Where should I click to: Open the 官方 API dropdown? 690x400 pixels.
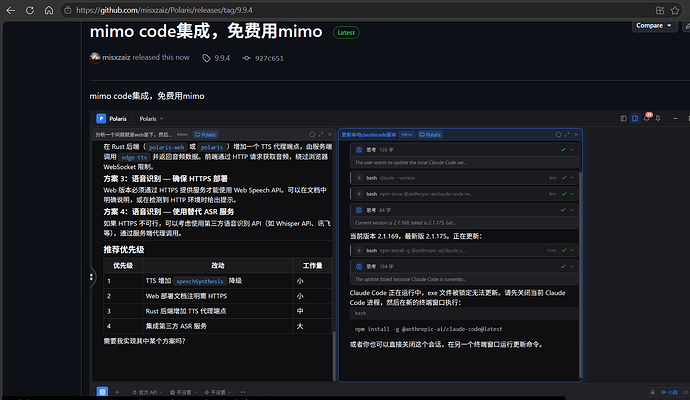click(148, 392)
